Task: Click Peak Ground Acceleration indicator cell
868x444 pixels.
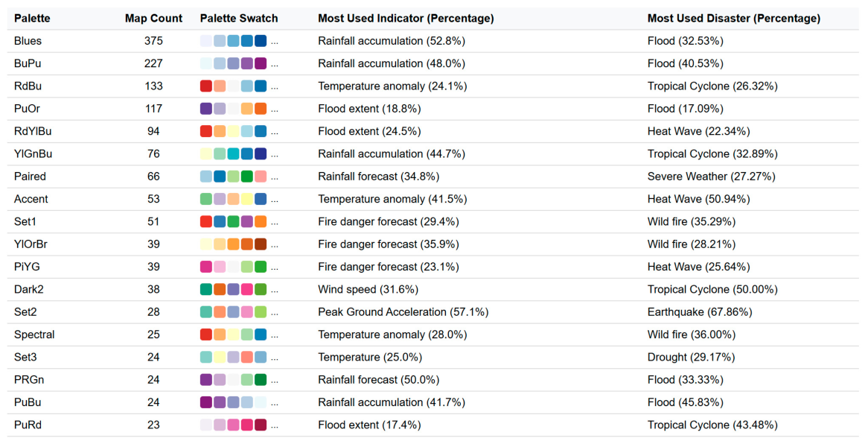Action: coord(403,312)
